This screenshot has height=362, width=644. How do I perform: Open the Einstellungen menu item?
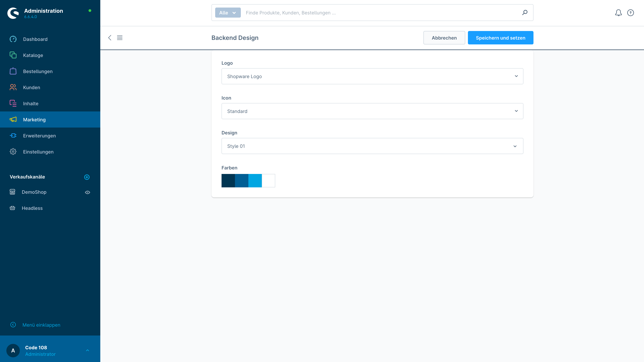point(50,152)
